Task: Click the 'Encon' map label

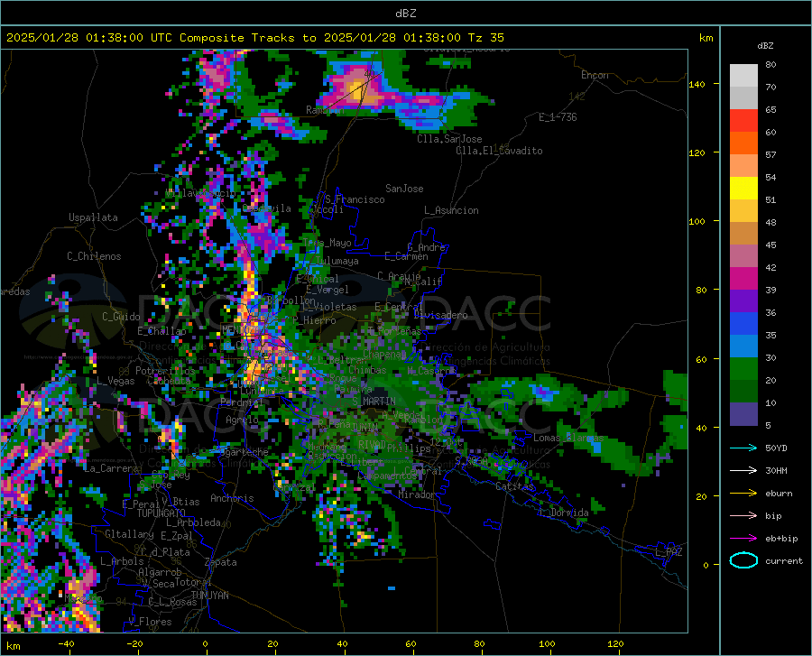Action: click(x=595, y=75)
